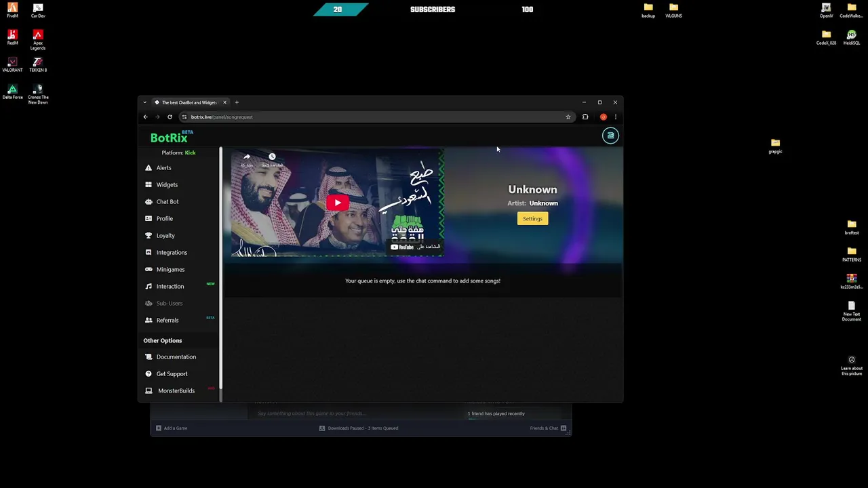Select the TEKKEN 8 desktop shortcut
The image size is (868, 488).
[x=38, y=65]
